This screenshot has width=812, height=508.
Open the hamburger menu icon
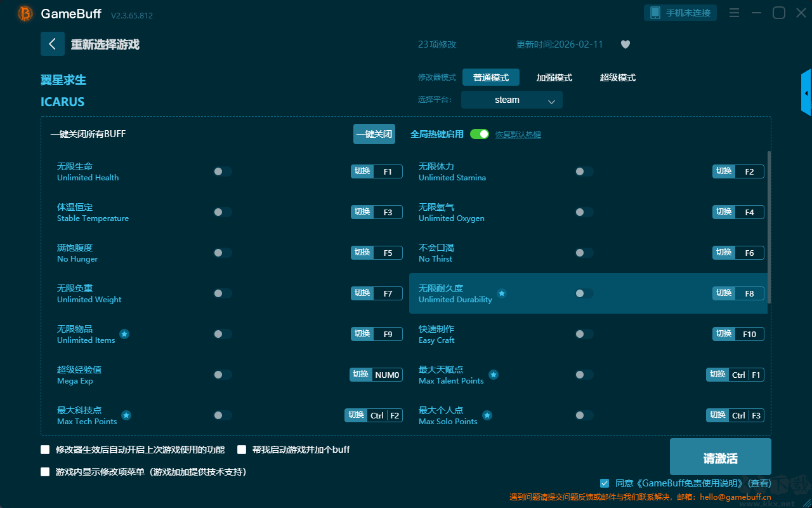pos(734,13)
